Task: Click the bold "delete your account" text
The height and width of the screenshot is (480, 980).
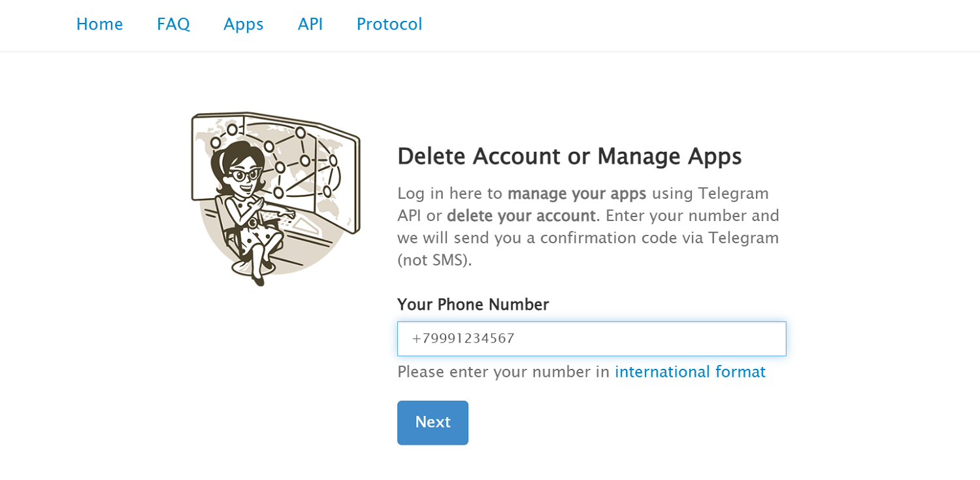Action: 521,216
